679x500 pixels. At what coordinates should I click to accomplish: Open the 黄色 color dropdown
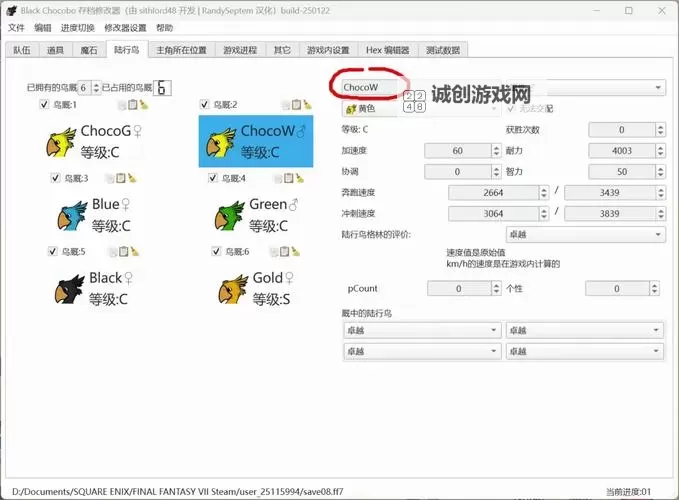(421, 109)
